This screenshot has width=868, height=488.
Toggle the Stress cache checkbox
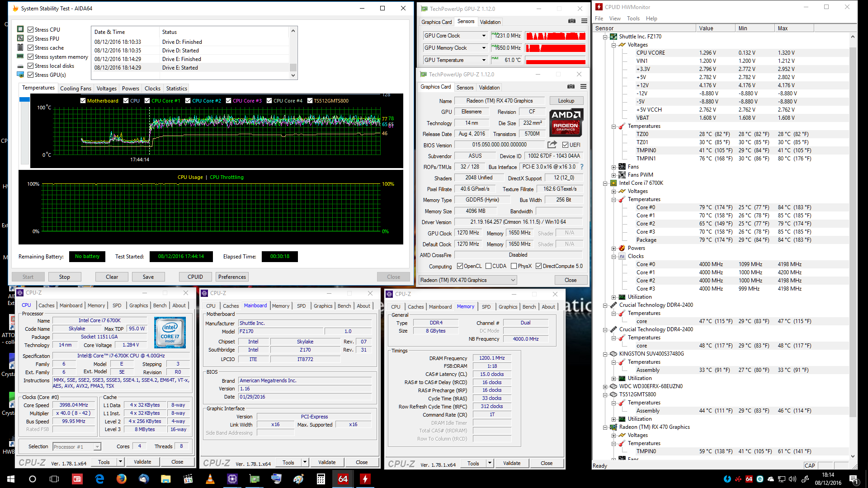(x=31, y=48)
